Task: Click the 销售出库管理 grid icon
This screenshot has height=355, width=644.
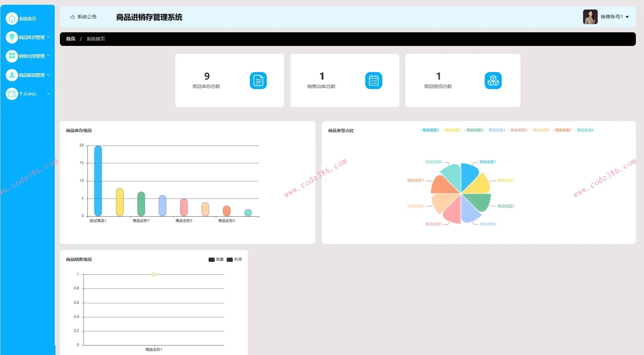Action: (12, 56)
